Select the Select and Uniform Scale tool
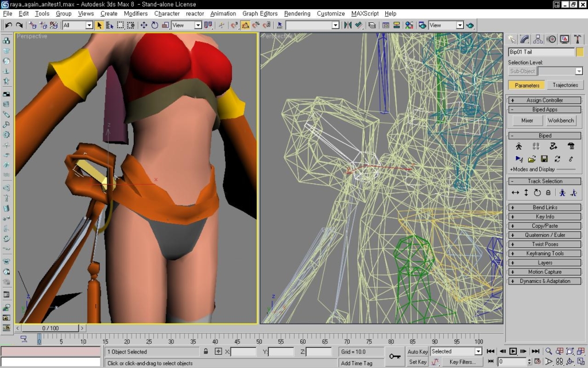 click(165, 25)
